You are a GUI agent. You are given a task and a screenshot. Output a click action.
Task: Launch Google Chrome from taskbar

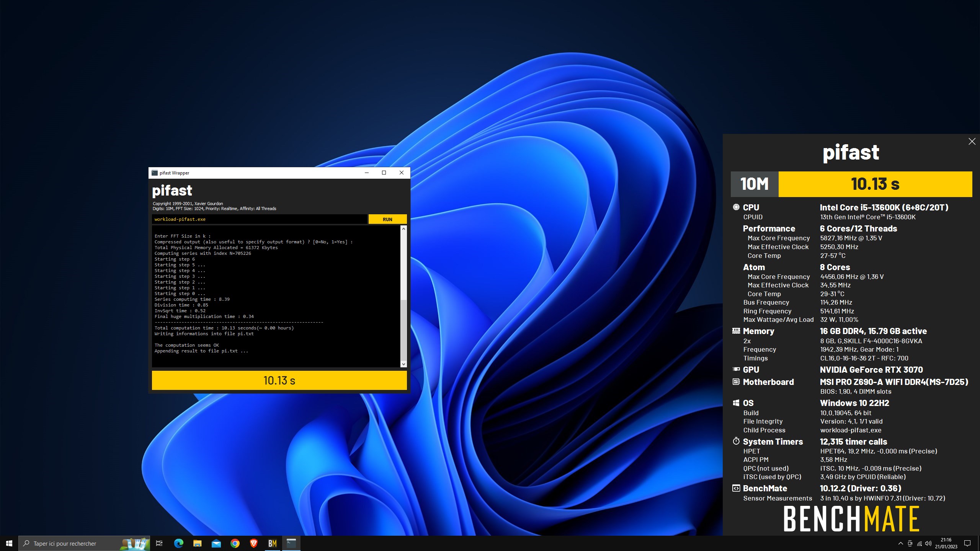[235, 543]
